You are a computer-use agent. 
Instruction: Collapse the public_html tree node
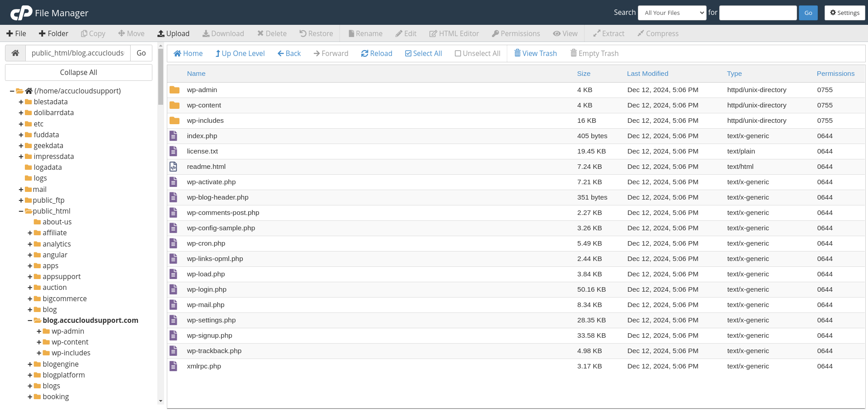pyautogui.click(x=21, y=211)
